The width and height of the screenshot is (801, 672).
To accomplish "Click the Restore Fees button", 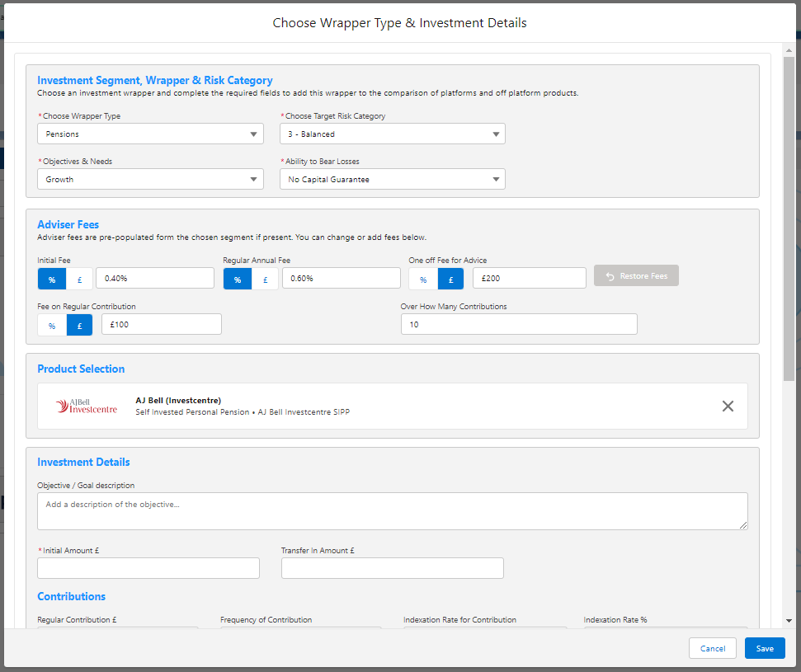I will click(x=636, y=275).
